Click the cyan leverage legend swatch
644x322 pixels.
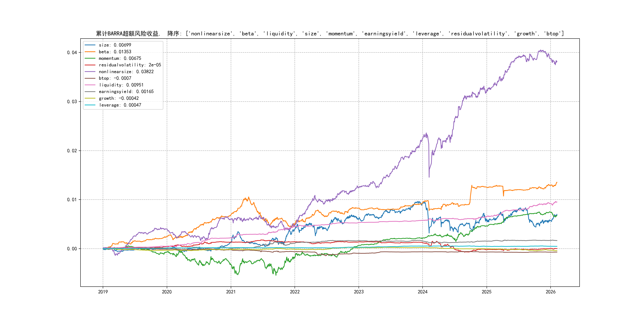click(x=90, y=105)
